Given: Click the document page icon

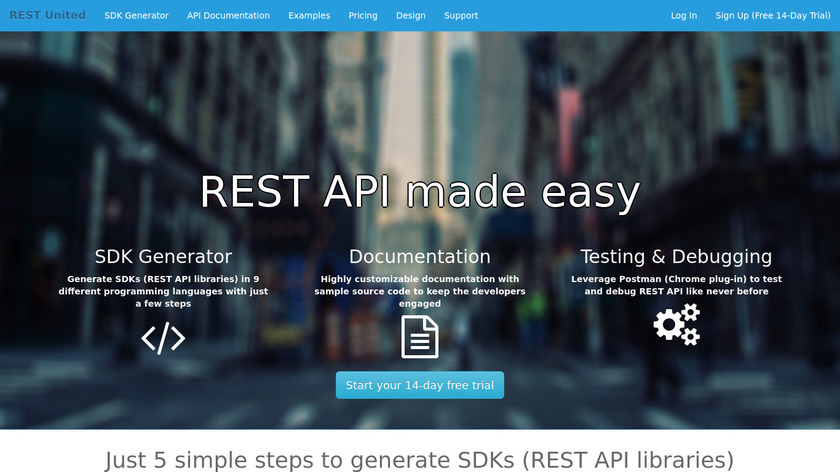Looking at the screenshot, I should [419, 337].
